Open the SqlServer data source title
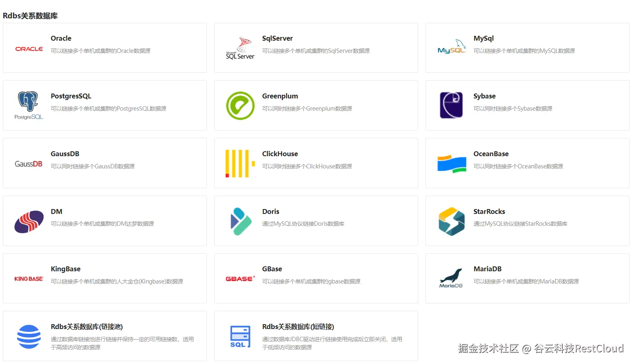 [x=277, y=38]
